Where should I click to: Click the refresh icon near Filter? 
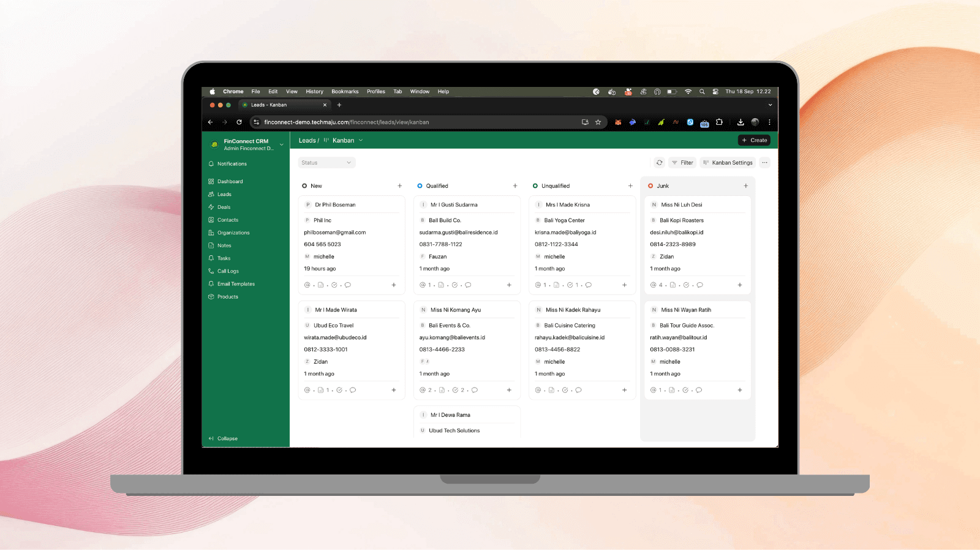point(659,162)
